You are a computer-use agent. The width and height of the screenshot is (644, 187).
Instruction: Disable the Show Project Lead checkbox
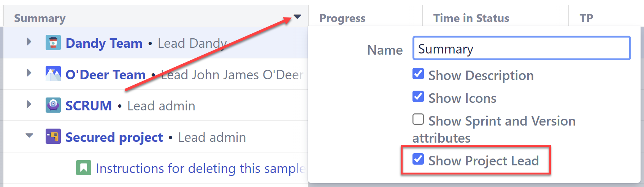coord(418,159)
